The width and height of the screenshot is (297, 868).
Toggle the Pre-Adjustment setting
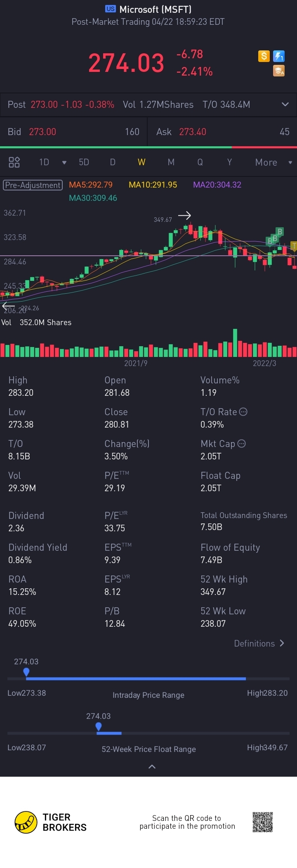(33, 185)
